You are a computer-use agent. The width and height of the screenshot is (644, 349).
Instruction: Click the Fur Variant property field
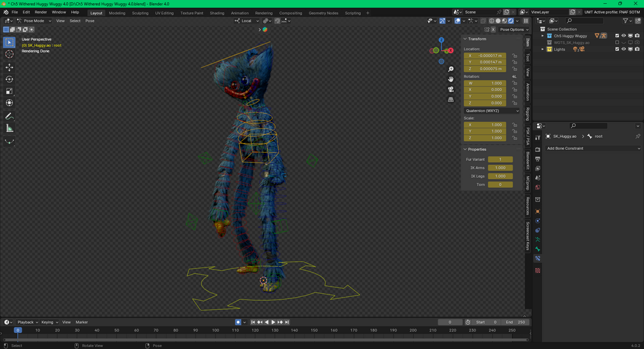[500, 160]
